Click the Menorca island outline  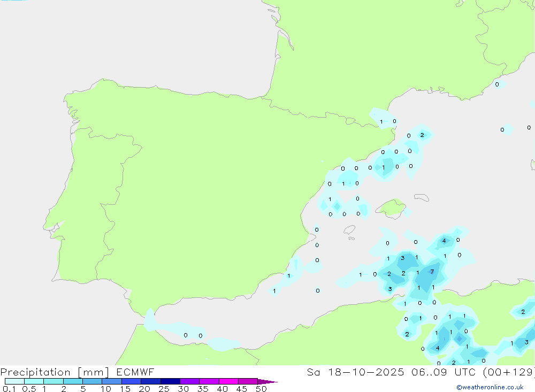[x=422, y=197]
